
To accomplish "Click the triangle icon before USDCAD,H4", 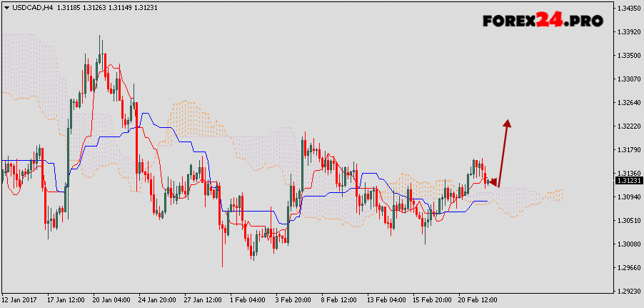I will [6, 8].
